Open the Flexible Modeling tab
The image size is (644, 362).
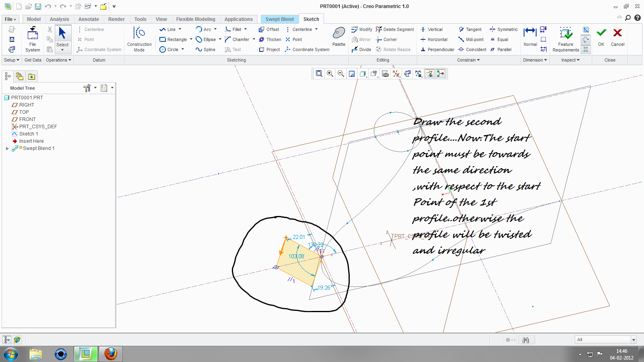pos(196,19)
